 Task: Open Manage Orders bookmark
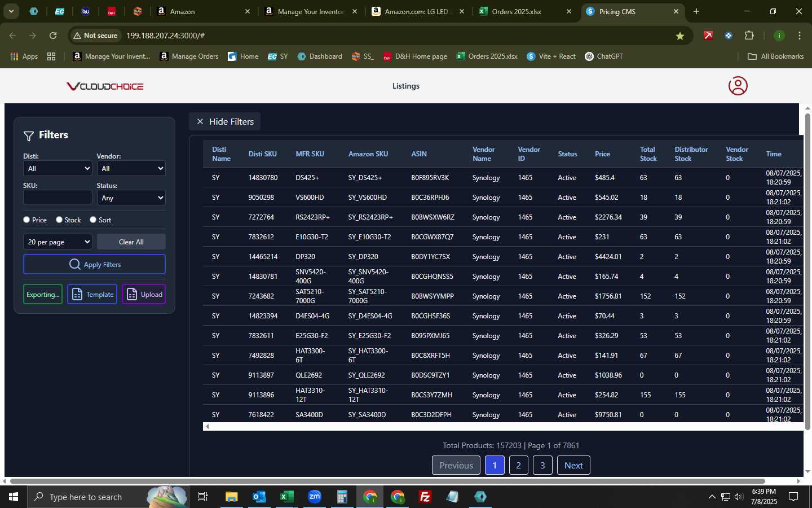click(189, 56)
